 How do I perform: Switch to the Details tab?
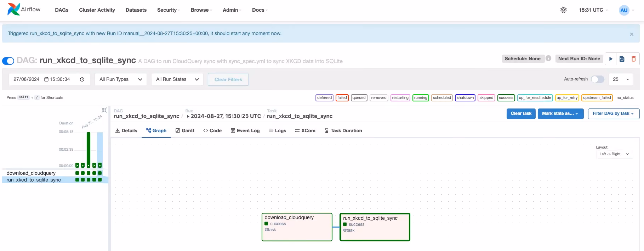(126, 130)
